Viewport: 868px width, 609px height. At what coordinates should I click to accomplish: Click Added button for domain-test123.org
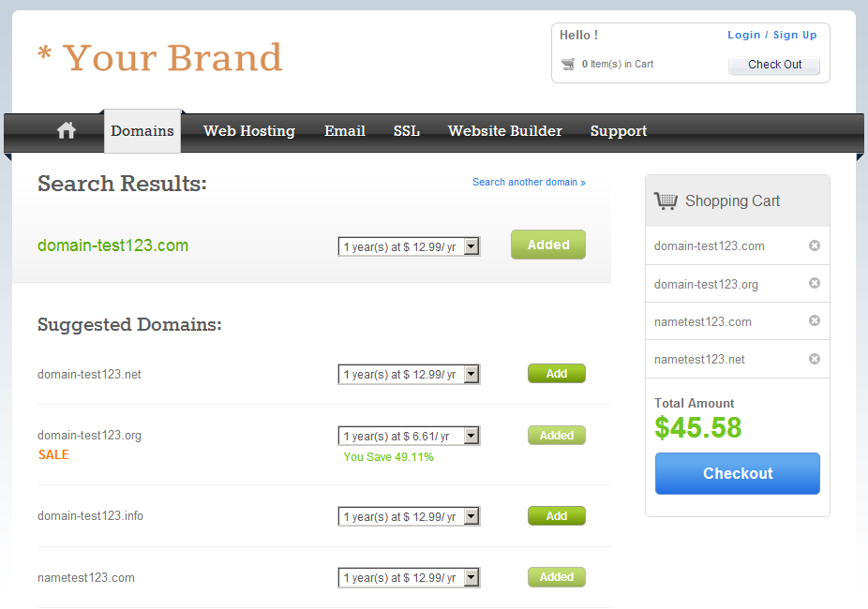pos(557,436)
